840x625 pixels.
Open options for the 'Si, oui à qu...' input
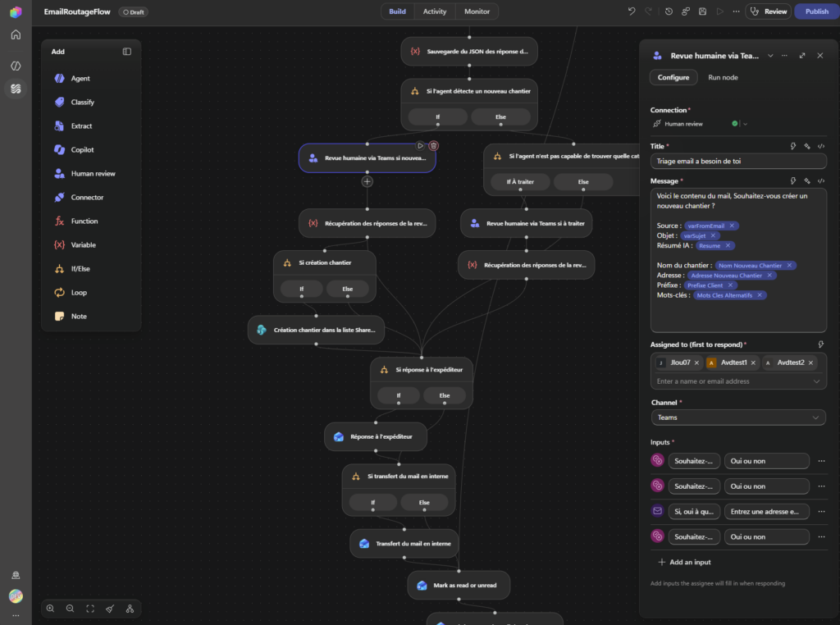coord(821,512)
